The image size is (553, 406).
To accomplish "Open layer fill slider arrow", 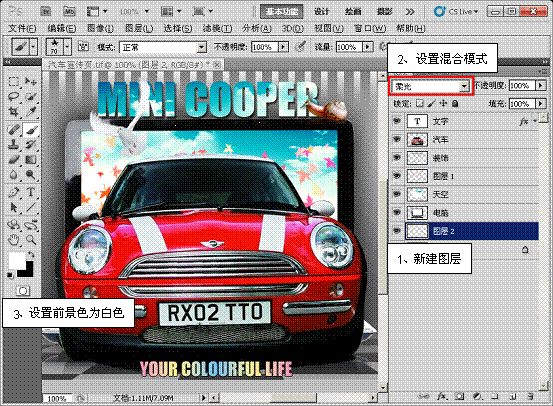I will click(x=541, y=104).
